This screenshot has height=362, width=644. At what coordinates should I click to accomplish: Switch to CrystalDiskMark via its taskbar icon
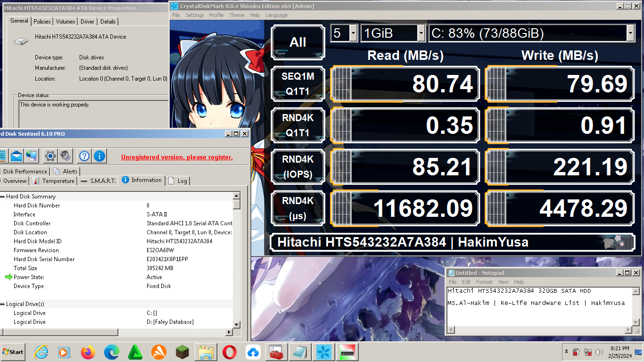[x=324, y=352]
